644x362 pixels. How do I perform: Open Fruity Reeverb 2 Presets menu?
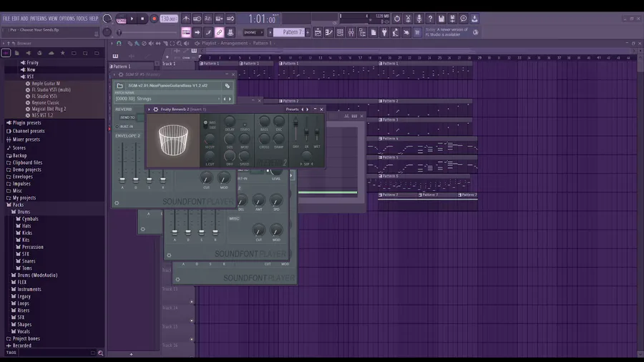point(292,109)
